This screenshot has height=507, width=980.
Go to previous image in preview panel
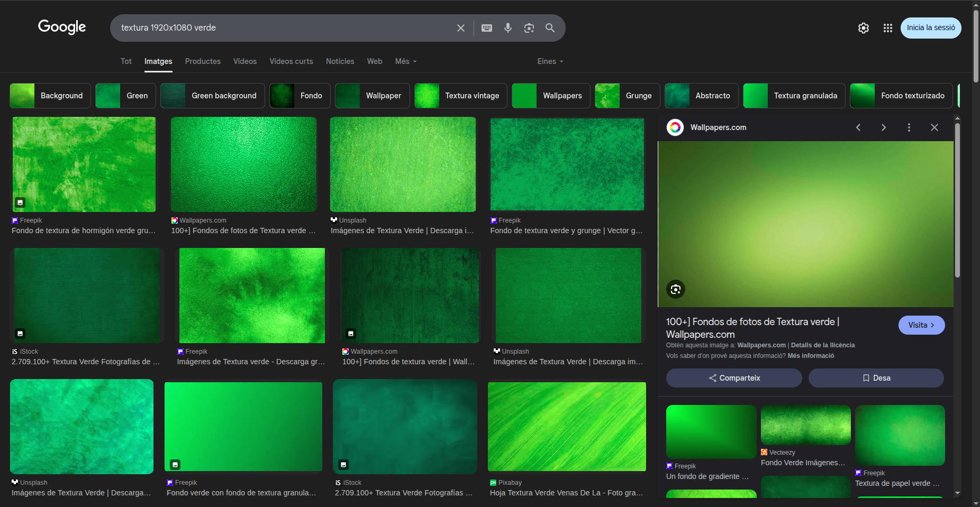click(858, 127)
